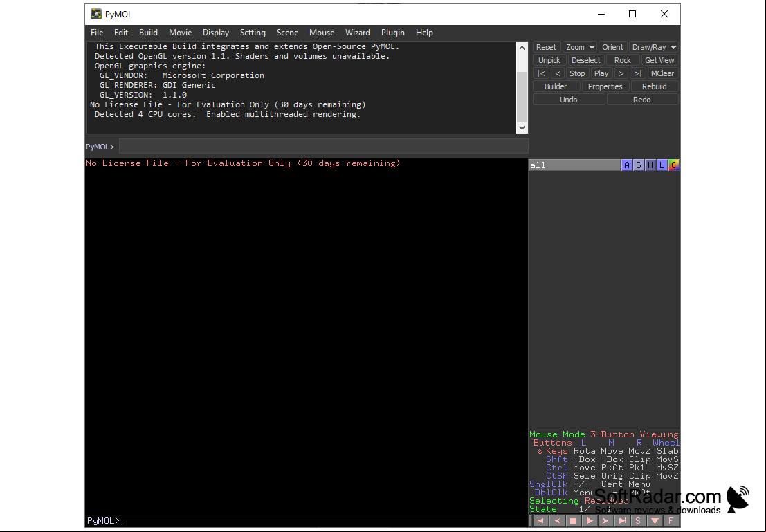This screenshot has height=532, width=766.
Task: Click the log scrollbar down arrow
Action: click(x=522, y=127)
